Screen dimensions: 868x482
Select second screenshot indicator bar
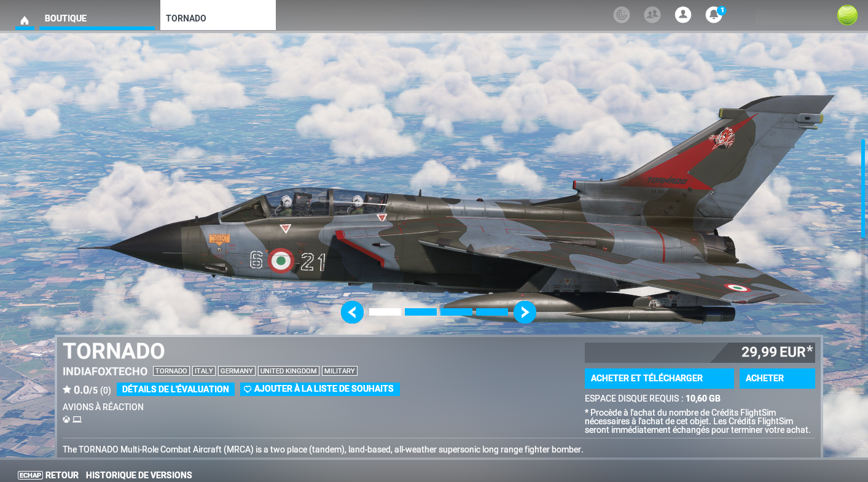[x=421, y=312]
